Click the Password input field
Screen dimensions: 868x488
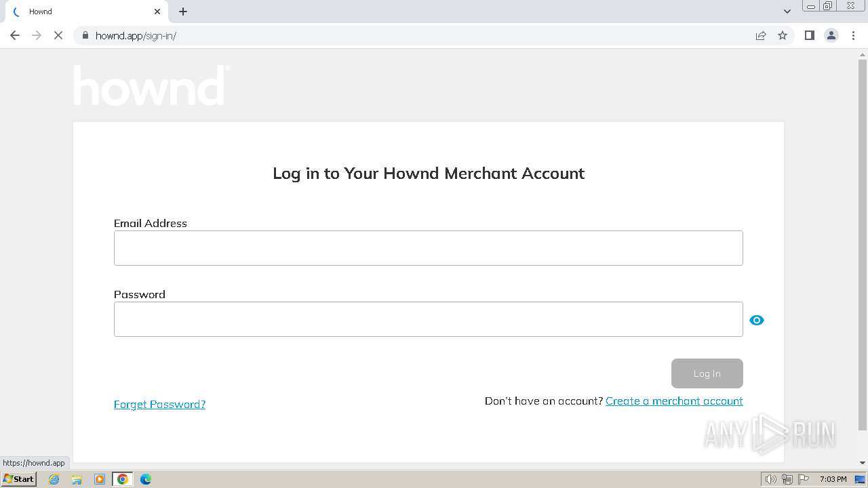429,319
